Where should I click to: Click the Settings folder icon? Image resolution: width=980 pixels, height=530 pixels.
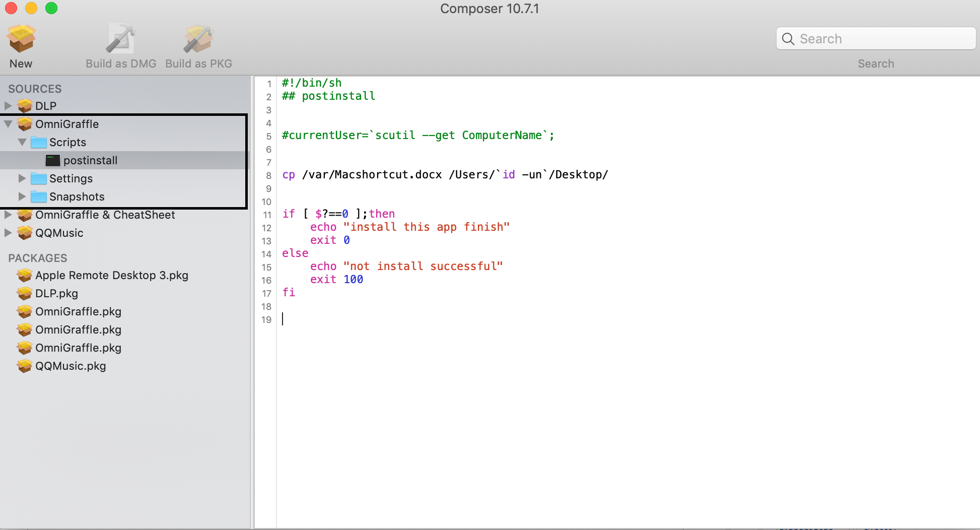click(39, 178)
